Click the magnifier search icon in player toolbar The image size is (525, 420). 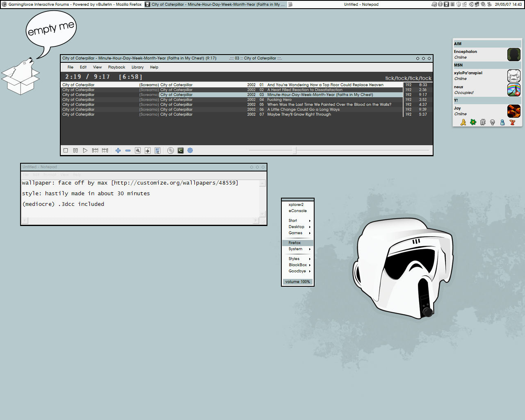tap(138, 151)
